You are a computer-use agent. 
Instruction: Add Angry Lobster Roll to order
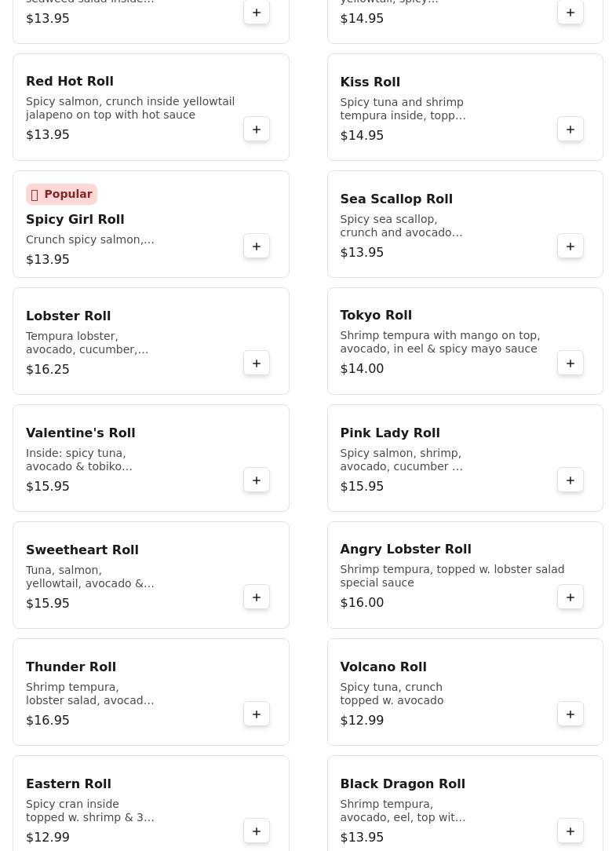coord(570,597)
